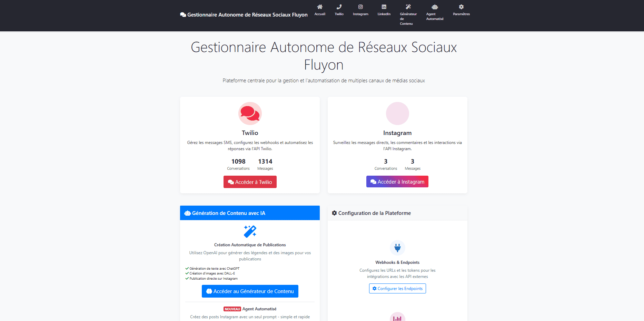Open Twilio with the Accéder à Twilio button
Viewport: 644px width, 321px height.
250,182
